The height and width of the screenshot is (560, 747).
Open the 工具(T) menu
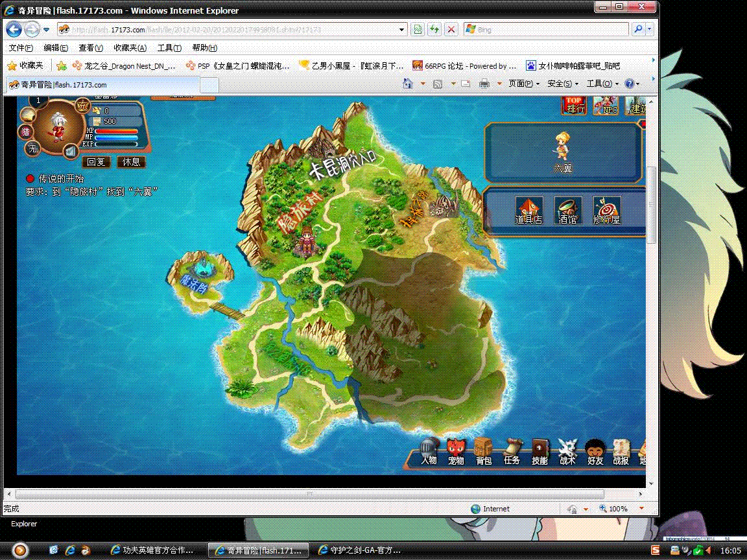click(x=169, y=47)
